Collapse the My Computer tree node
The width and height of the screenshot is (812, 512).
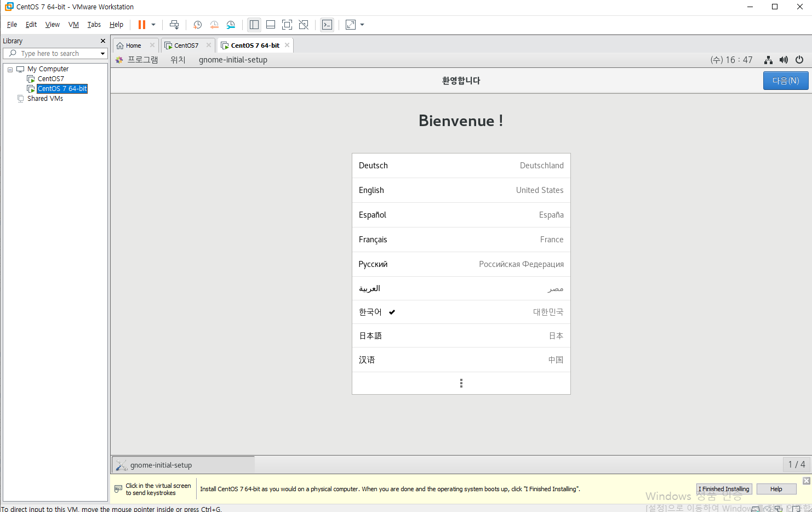coord(10,70)
